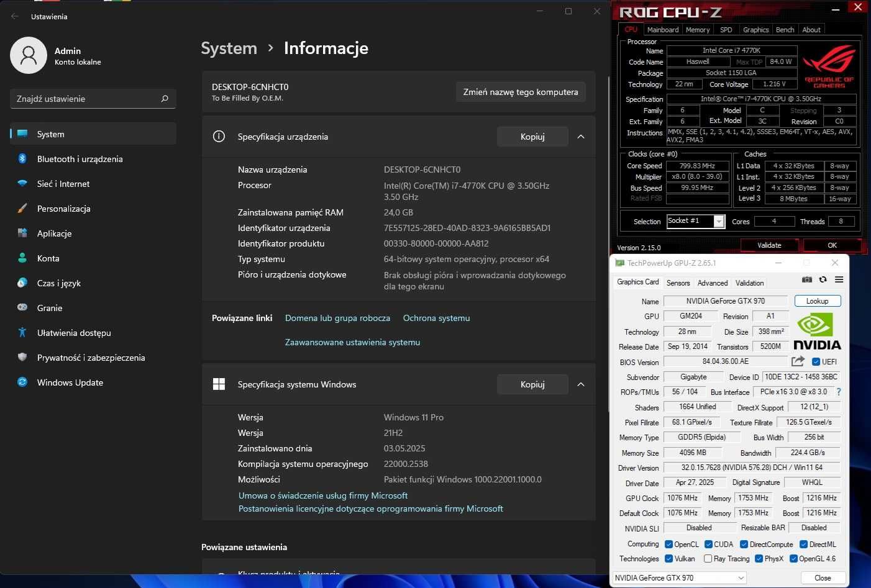Click the Znajdź ustawienie search field
This screenshot has height=588, width=871.
click(93, 99)
